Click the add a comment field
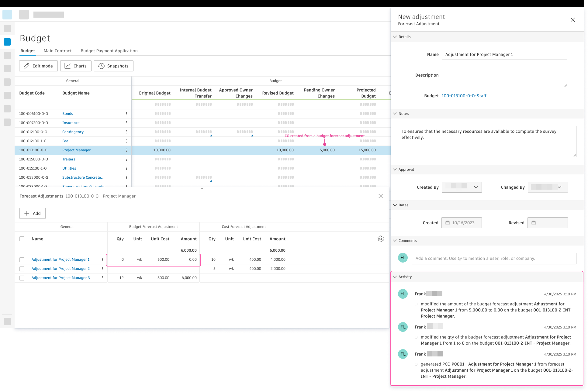 point(494,258)
